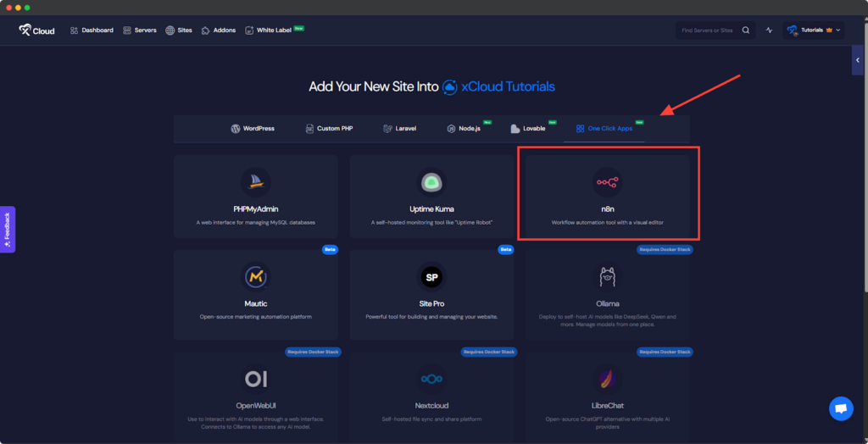Image resolution: width=868 pixels, height=444 pixels.
Task: Open the Custom PHP tab
Action: coord(329,129)
